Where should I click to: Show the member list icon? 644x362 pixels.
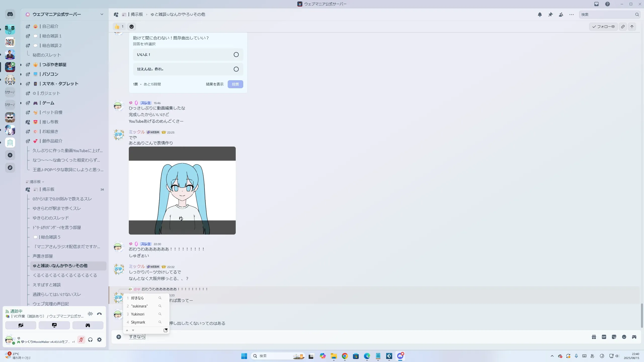point(561,15)
